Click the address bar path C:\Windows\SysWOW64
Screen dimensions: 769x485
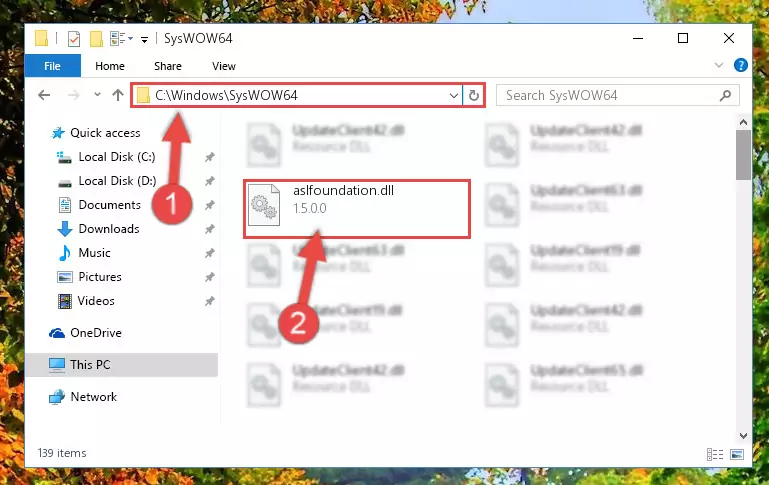click(x=226, y=95)
